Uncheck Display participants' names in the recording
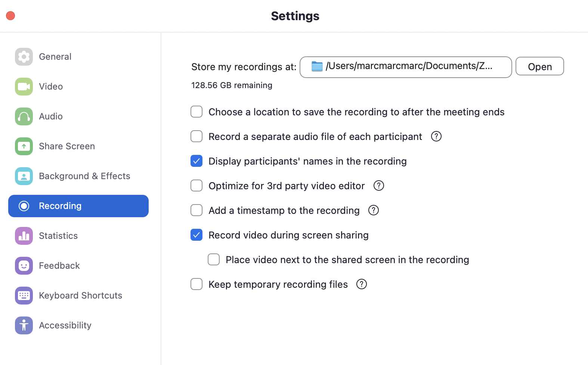588x365 pixels. click(196, 161)
